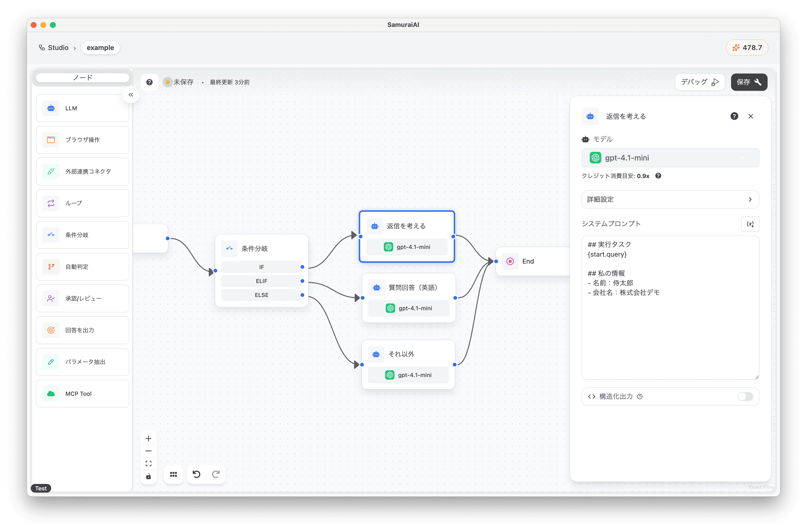Image resolution: width=807 pixels, height=532 pixels.
Task: Collapse the node sidebar with double chevron
Action: pos(131,95)
